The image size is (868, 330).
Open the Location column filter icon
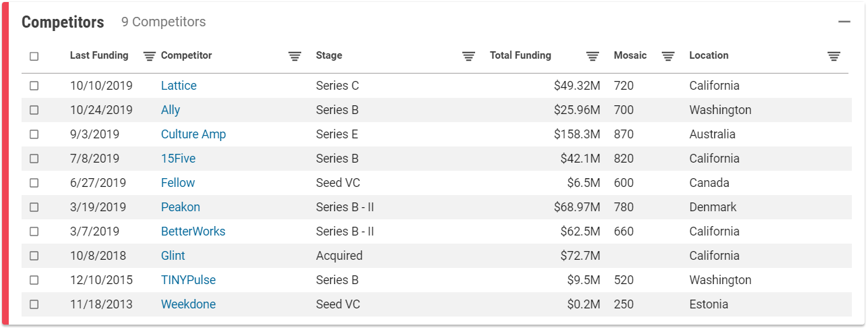tap(834, 56)
